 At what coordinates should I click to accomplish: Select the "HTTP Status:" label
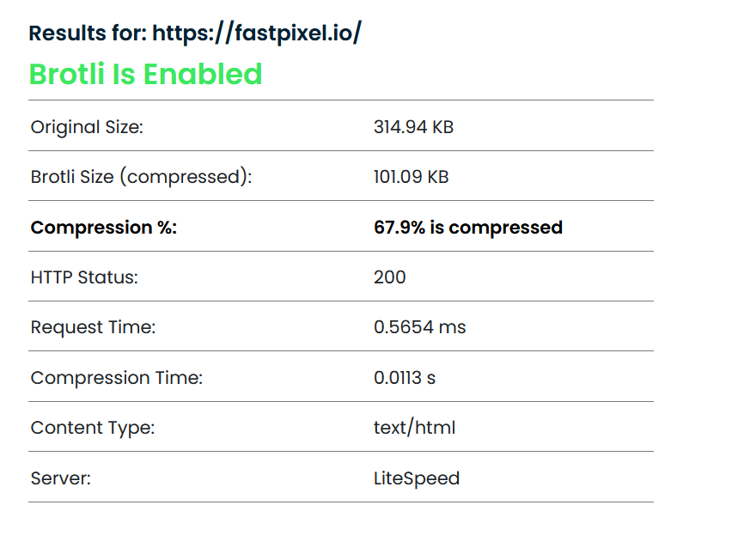tap(84, 277)
